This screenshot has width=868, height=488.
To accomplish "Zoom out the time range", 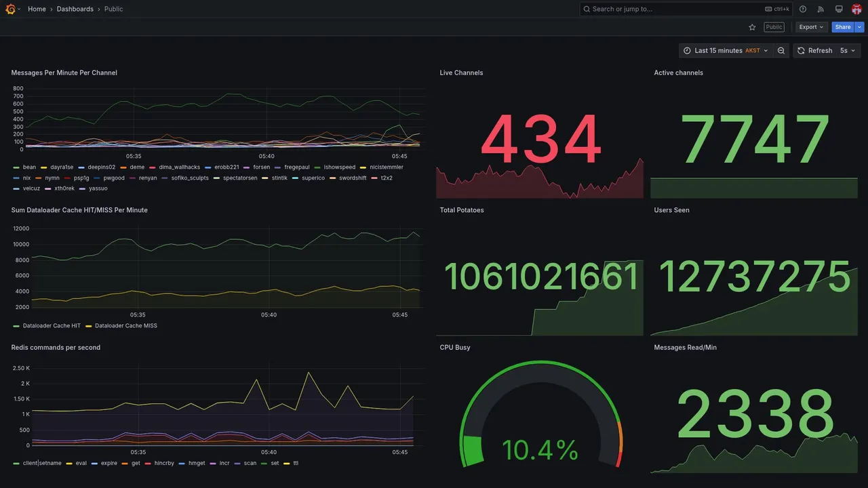I will coord(781,51).
